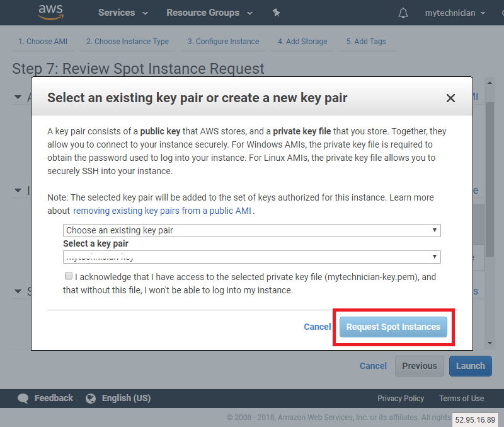The image size is (504, 427).
Task: Open the notifications bell icon
Action: point(403,12)
